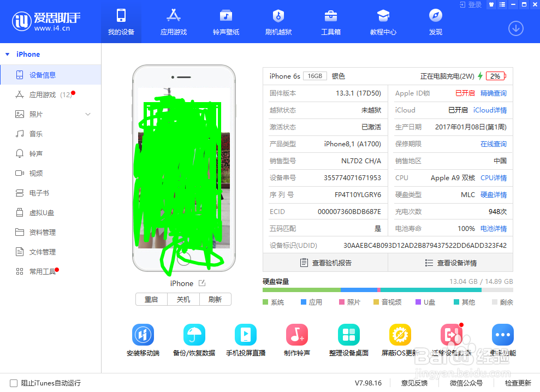Open 备份/恢复数据 umbrella icon

[x=194, y=335]
